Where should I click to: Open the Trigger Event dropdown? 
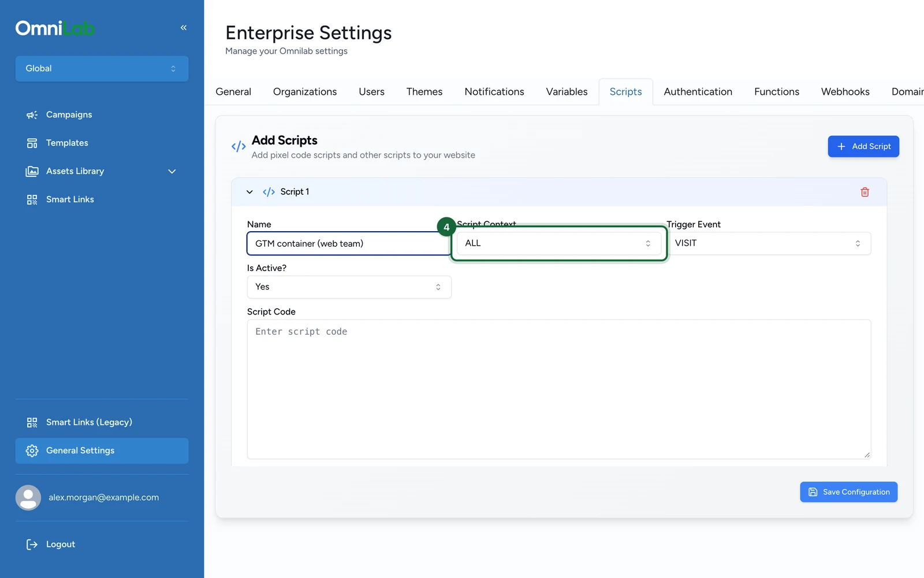pos(769,243)
